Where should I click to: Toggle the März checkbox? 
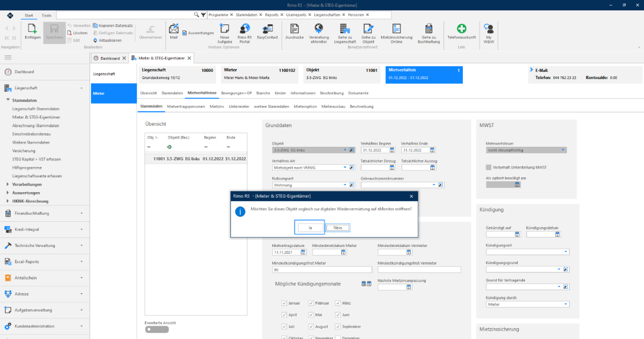338,303
